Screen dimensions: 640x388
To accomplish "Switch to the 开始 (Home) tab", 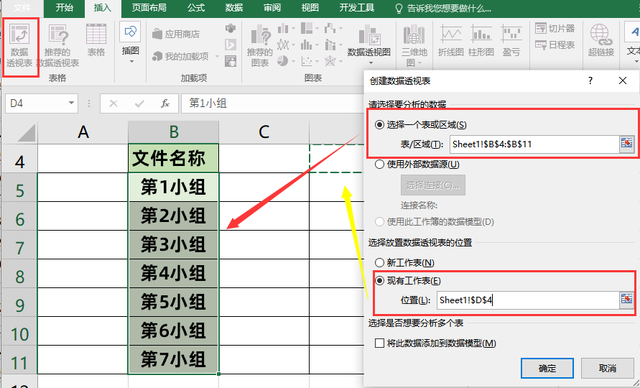I will [64, 8].
